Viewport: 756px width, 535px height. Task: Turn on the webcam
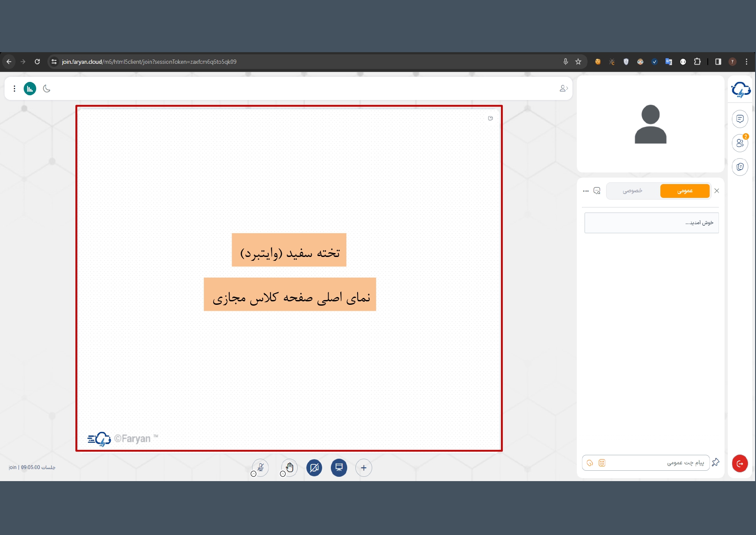[314, 467]
